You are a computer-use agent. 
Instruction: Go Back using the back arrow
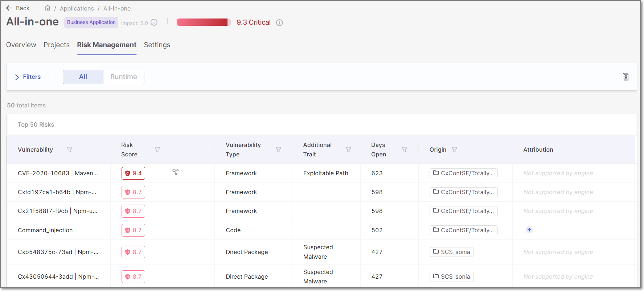coord(18,8)
